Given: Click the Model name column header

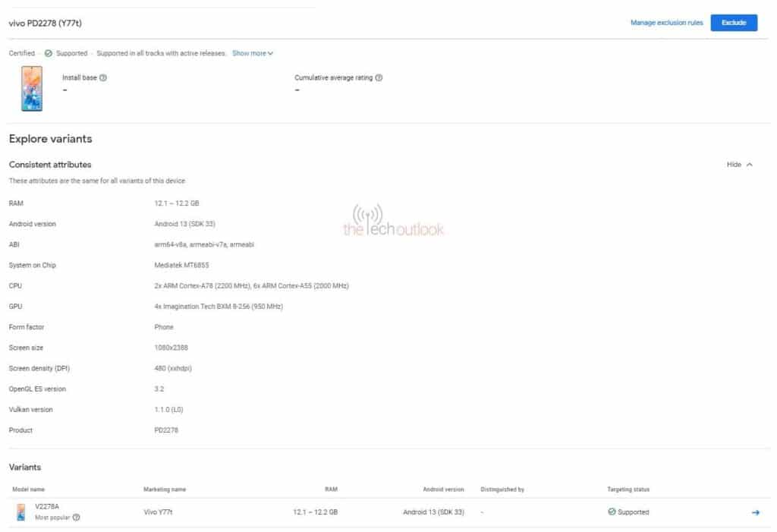Looking at the screenshot, I should [x=28, y=490].
